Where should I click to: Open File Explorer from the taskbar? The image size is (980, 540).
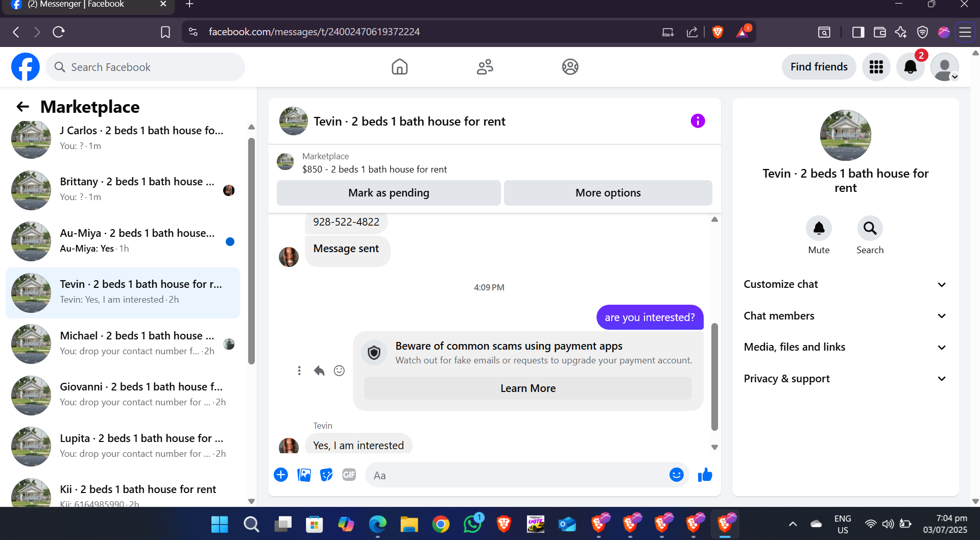coord(409,524)
